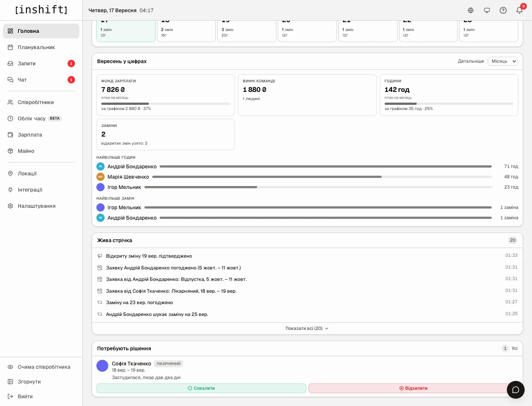The image size is (532, 406).
Task: Click Андрій Бондаренко avatar under Найбільше годин
Action: (x=100, y=166)
